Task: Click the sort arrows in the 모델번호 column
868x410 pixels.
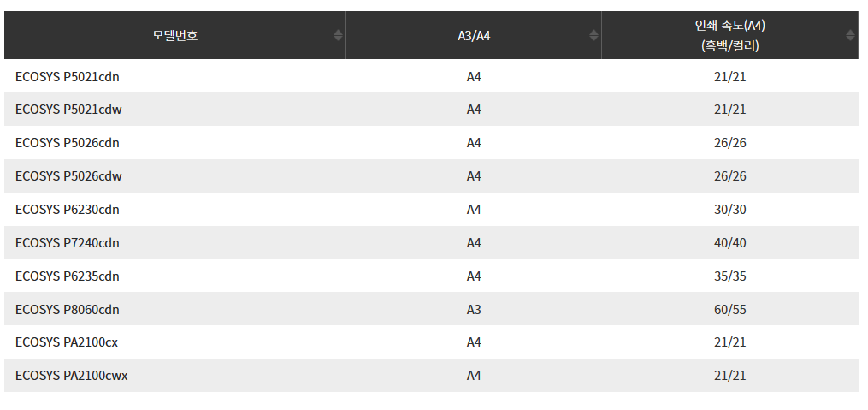Action: [x=338, y=35]
